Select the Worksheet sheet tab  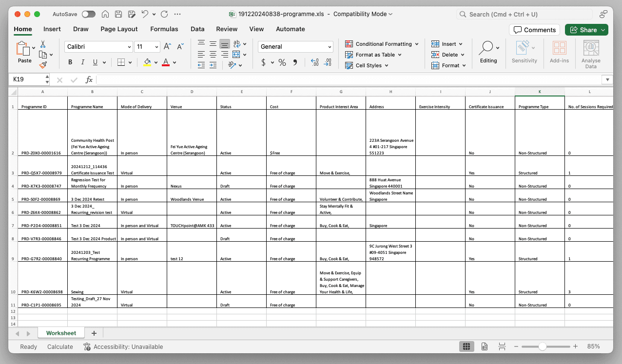click(x=61, y=333)
